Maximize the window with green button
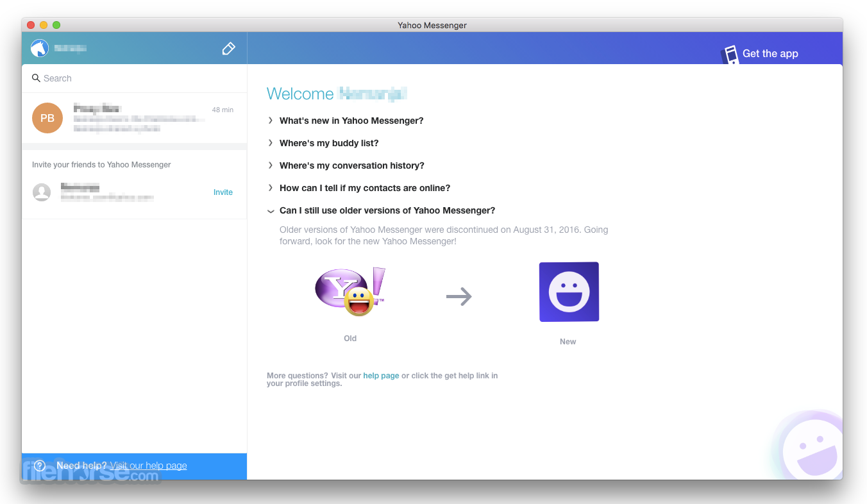The width and height of the screenshot is (867, 504). [56, 25]
